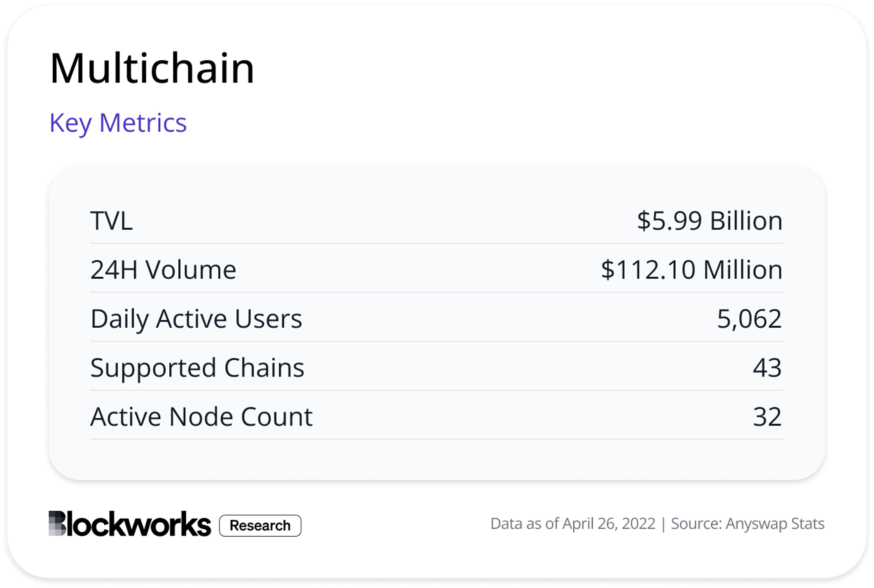This screenshot has height=588, width=874.
Task: Click the $112.10 Million value
Action: click(692, 270)
